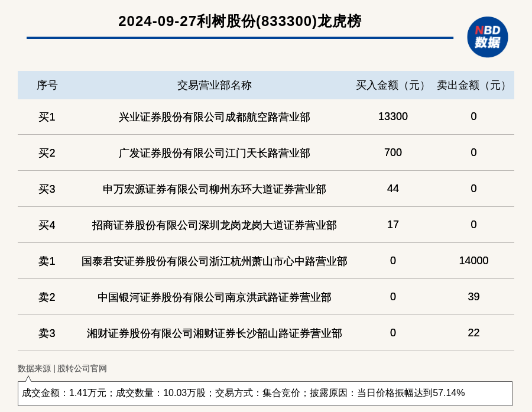Viewport: 532px width, 412px height.
Task: Click the 买4 row label
Action: [47, 225]
